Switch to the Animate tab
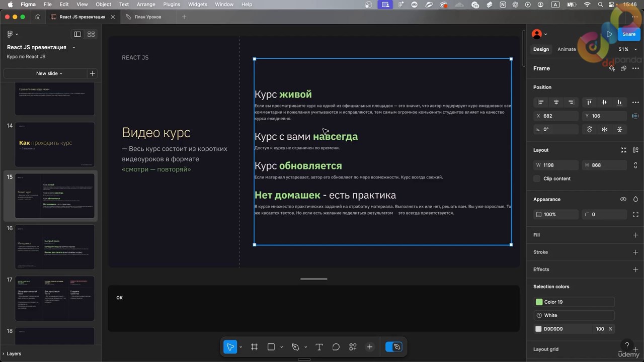This screenshot has height=362, width=644. coord(567,49)
